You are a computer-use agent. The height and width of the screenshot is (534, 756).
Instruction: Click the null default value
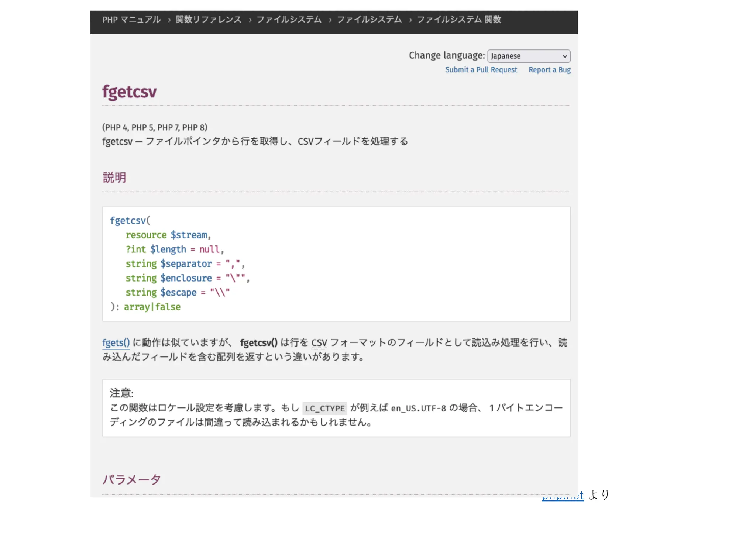pyautogui.click(x=209, y=249)
